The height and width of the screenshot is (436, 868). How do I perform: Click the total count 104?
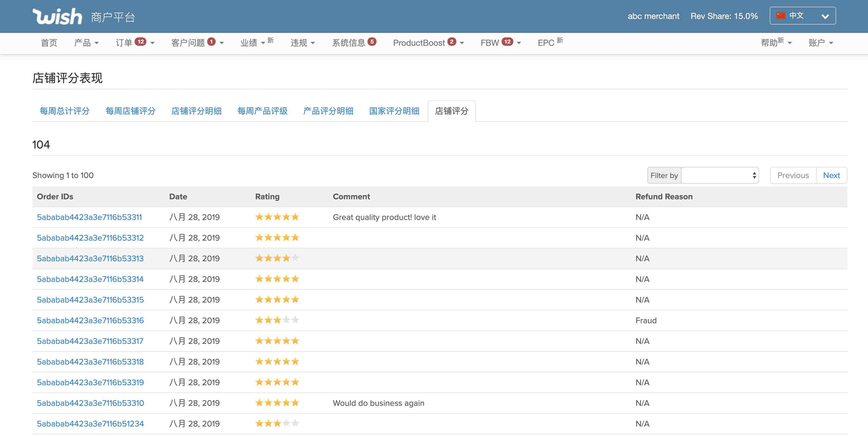41,144
